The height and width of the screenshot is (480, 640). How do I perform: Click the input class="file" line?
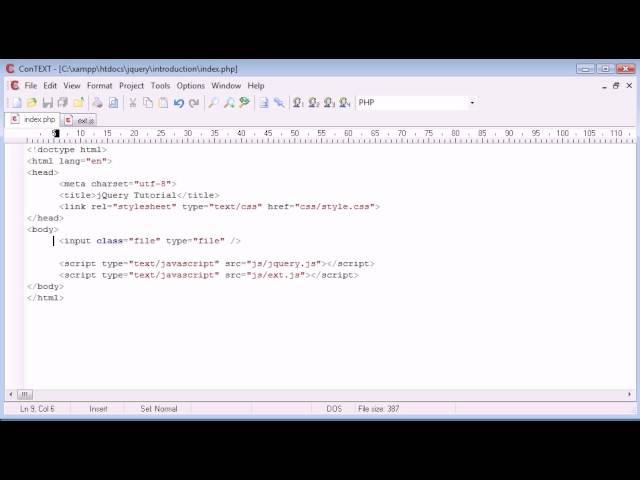point(150,241)
